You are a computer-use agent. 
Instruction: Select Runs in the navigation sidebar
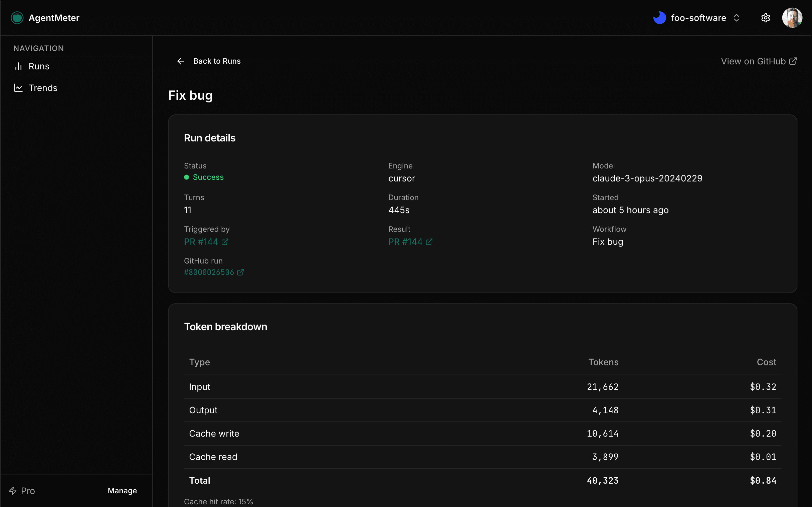tap(39, 66)
